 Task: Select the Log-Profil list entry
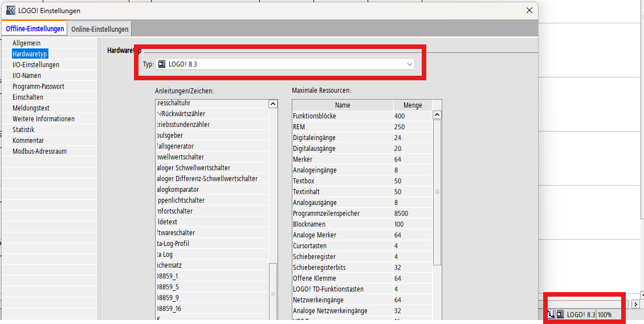point(212,244)
